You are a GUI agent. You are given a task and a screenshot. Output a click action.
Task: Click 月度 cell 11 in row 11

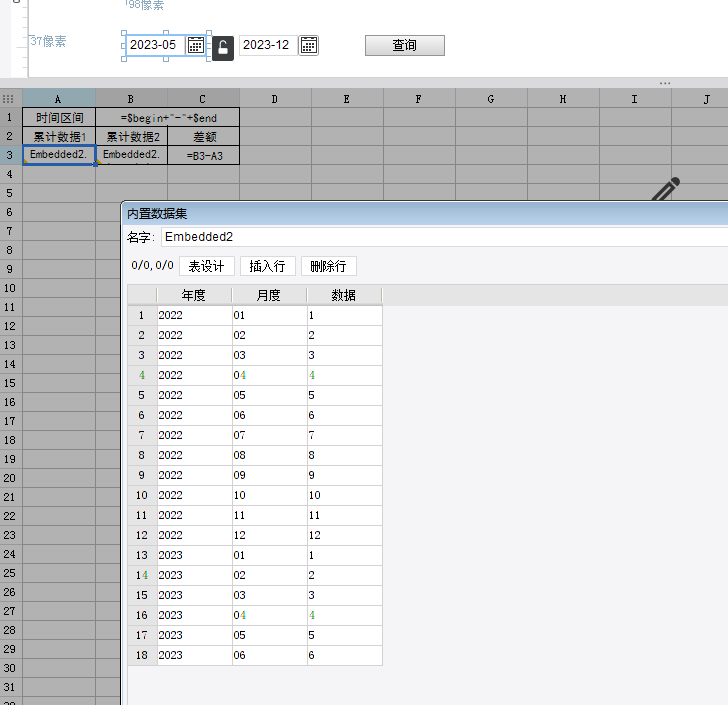[270, 516]
